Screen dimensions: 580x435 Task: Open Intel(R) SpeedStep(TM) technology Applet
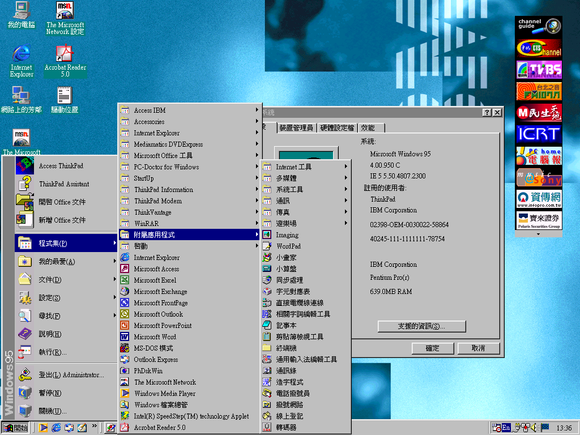pyautogui.click(x=189, y=416)
